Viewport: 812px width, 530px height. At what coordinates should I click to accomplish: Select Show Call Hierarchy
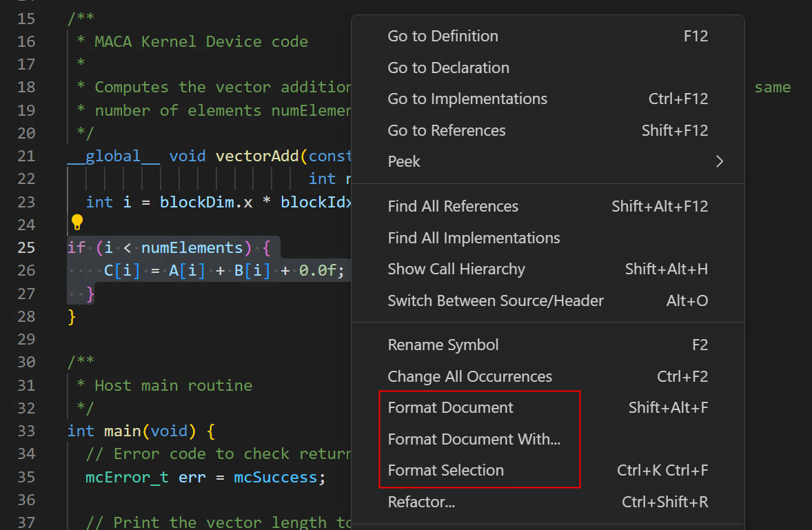click(456, 269)
